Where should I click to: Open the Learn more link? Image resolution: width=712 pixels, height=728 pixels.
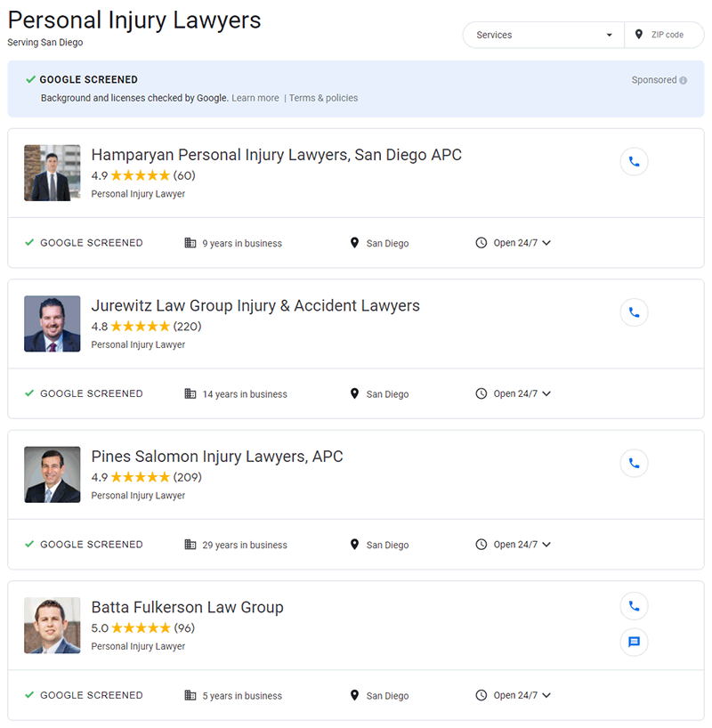point(255,98)
